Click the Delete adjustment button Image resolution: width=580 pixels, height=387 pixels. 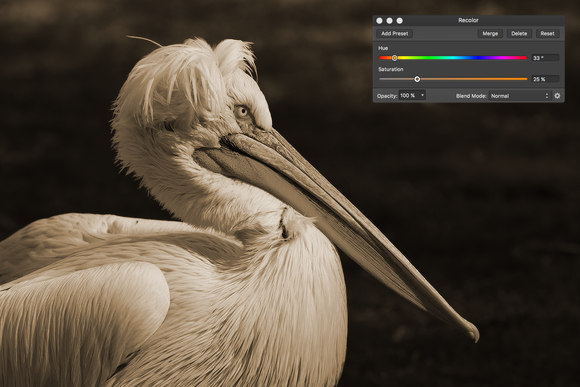point(519,34)
